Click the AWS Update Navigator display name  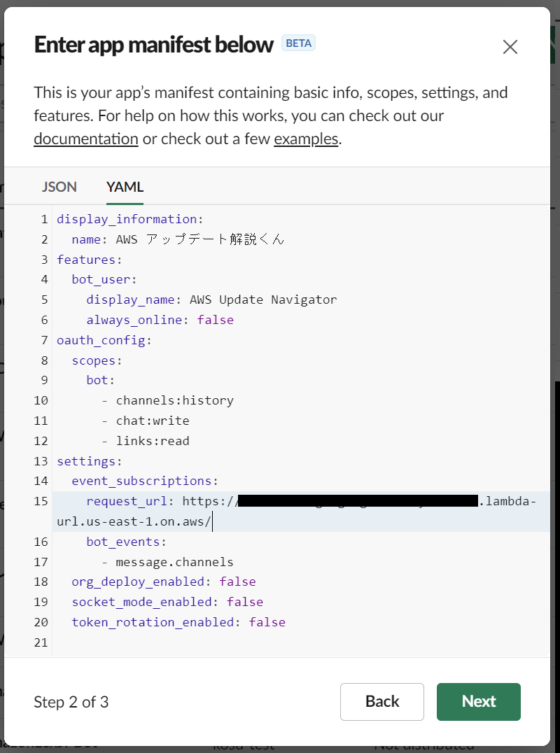[x=262, y=299]
